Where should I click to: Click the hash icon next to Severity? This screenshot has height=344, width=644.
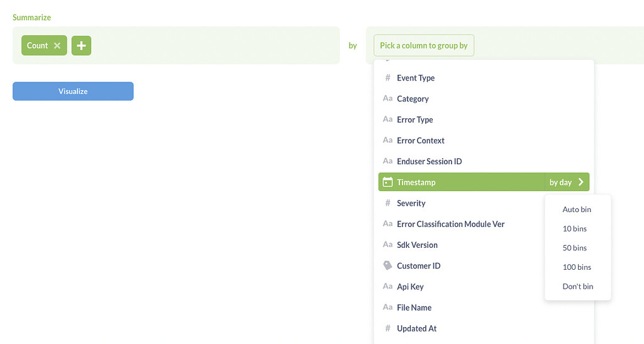(x=387, y=203)
